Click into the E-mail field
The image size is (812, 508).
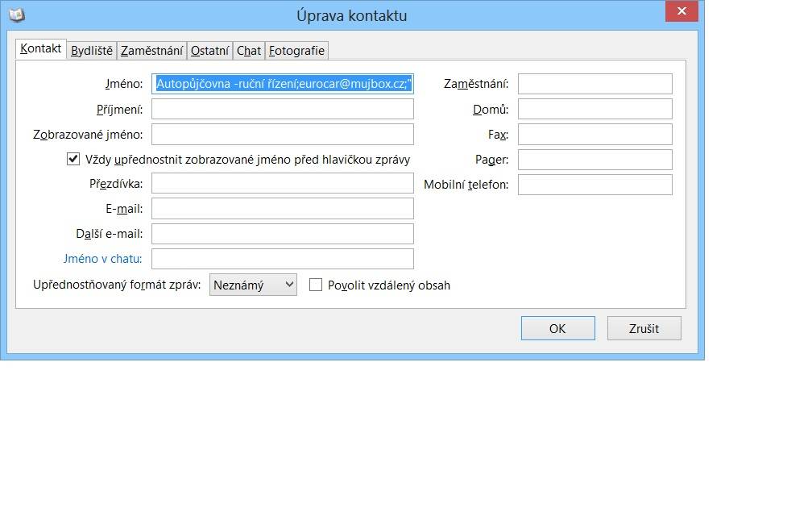[x=283, y=208]
